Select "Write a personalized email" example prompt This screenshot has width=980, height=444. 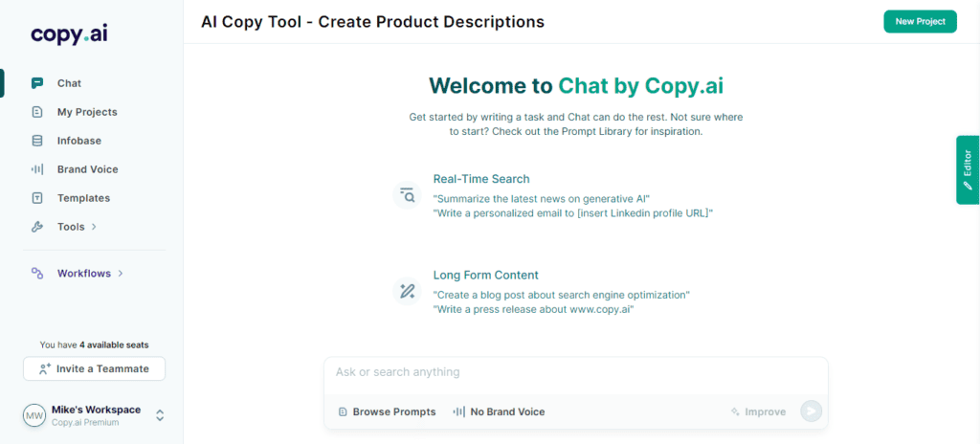pos(573,213)
